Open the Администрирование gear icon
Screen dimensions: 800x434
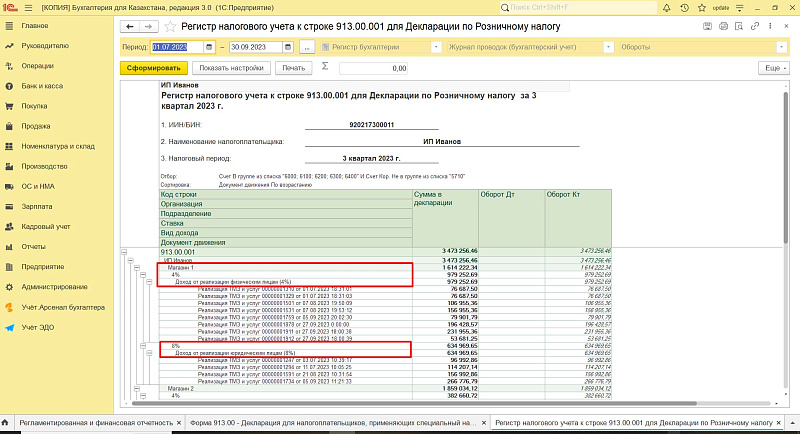[9, 287]
